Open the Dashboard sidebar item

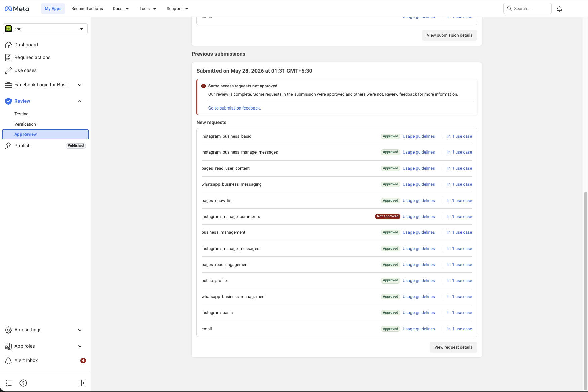pos(26,45)
